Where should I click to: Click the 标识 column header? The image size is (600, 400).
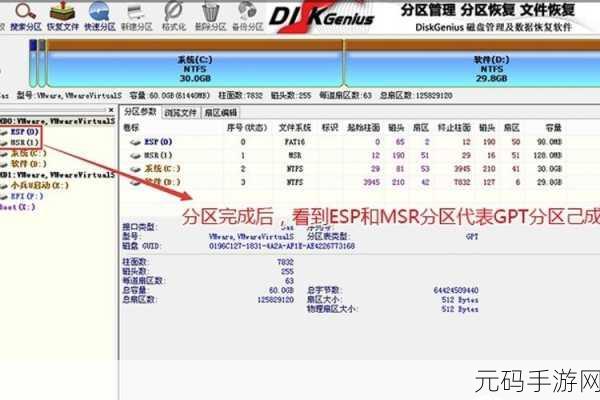click(x=330, y=127)
